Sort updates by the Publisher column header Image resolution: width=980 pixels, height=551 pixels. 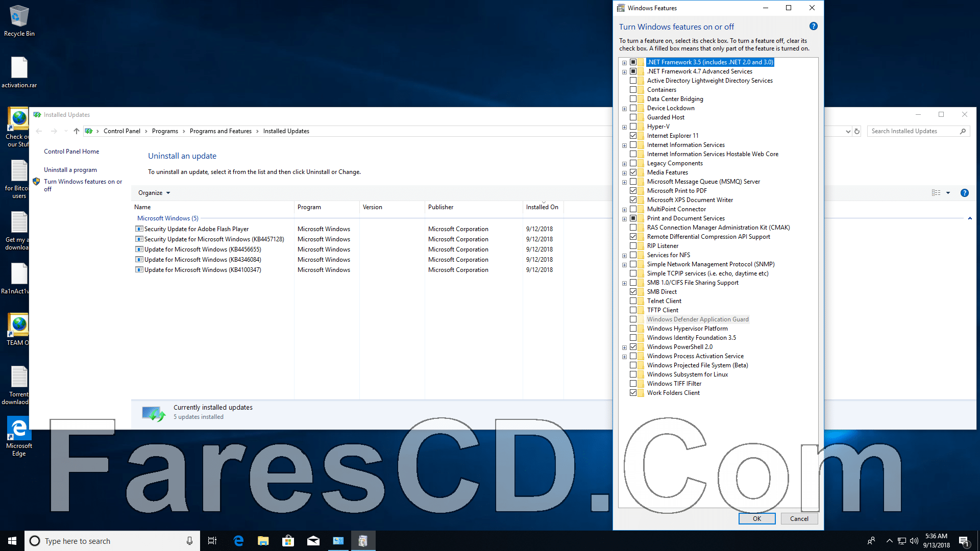click(x=474, y=207)
